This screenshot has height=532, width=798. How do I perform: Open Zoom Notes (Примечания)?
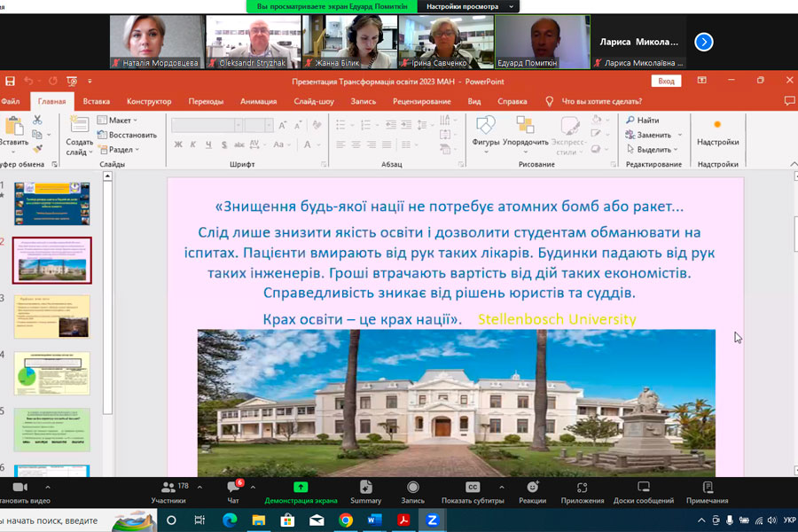point(707,492)
